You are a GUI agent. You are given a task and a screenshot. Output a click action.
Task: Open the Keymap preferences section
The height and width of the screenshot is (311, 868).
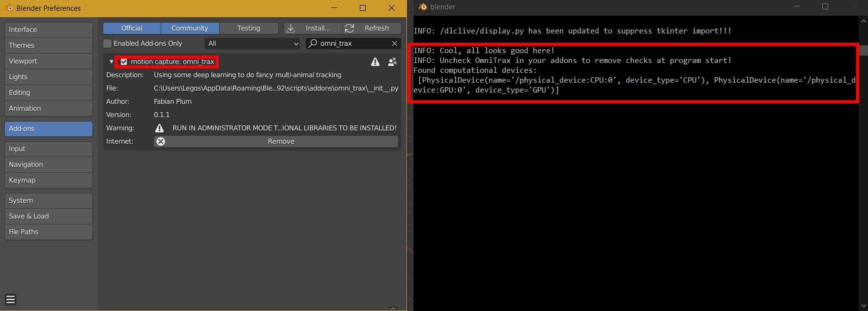click(49, 180)
